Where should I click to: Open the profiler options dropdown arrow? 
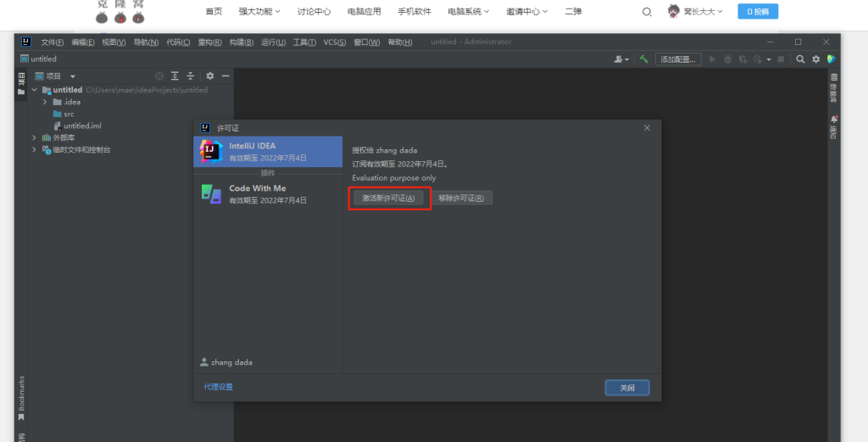click(x=769, y=60)
